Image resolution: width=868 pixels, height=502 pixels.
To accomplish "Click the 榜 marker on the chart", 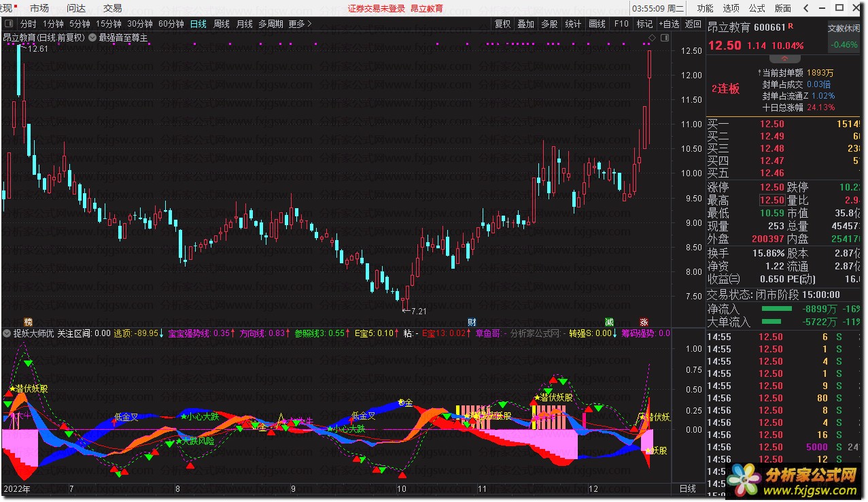I will [28, 322].
